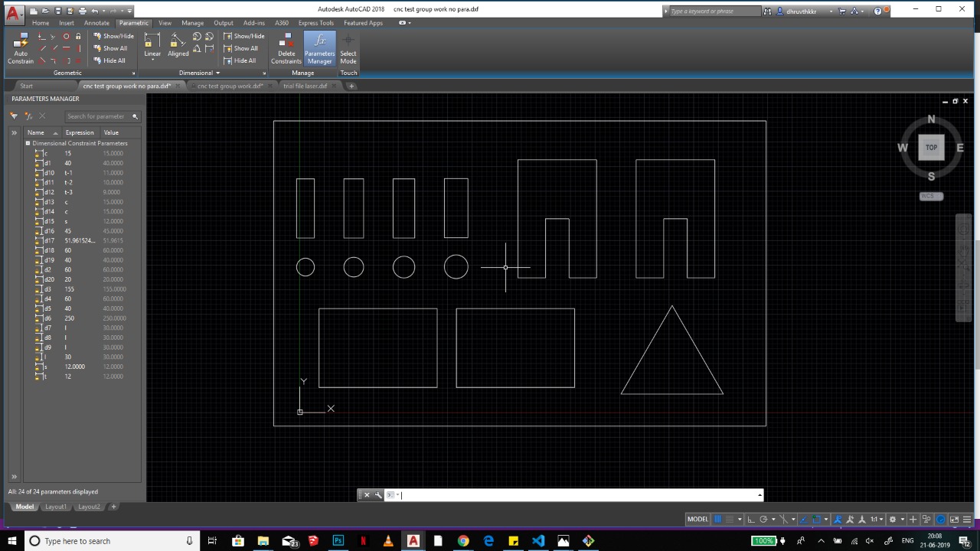
Task: Click the new parameter group filter icon
Action: 13,116
